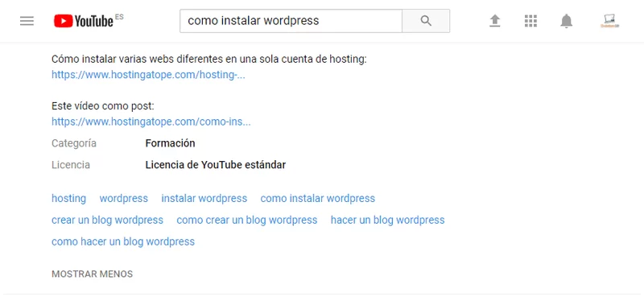Select the 'como hacer un blog wordpress' tag
Viewport: 644px width, 301px height.
[123, 241]
